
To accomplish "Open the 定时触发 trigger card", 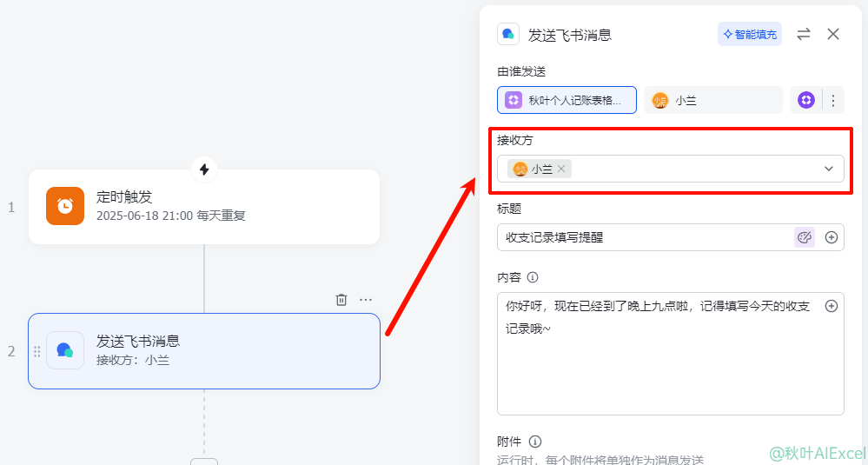I will [x=204, y=207].
